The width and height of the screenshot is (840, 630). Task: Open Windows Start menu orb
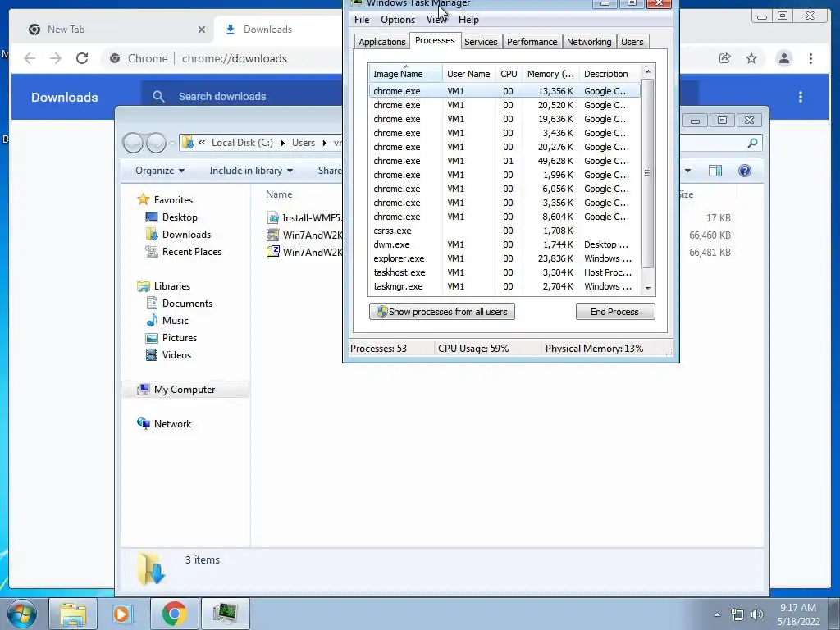(22, 614)
